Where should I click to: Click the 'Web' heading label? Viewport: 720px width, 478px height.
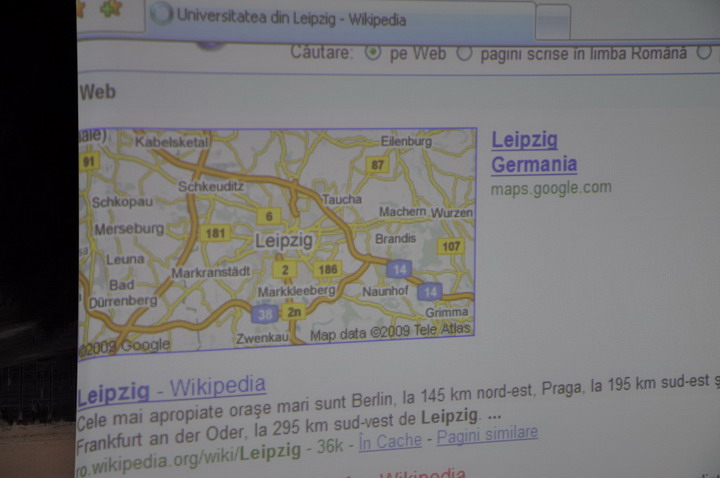click(97, 92)
